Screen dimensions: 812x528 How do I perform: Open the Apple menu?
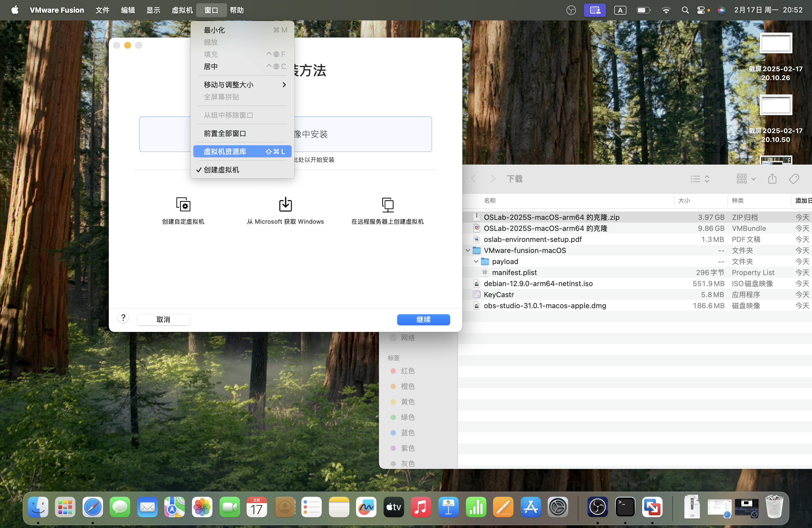pos(15,10)
